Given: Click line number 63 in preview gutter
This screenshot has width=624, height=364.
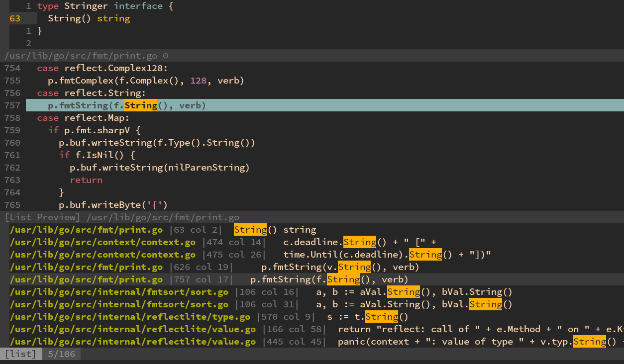Looking at the screenshot, I should [15, 18].
